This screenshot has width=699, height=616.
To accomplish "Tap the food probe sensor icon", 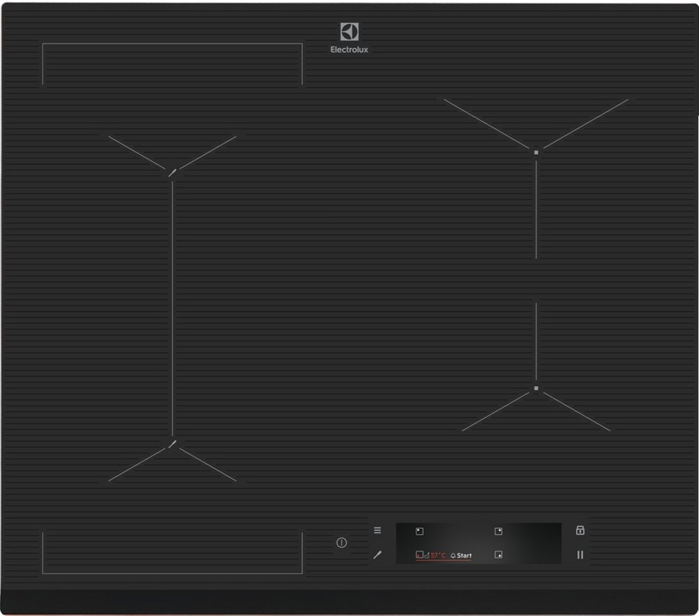I will 377,555.
